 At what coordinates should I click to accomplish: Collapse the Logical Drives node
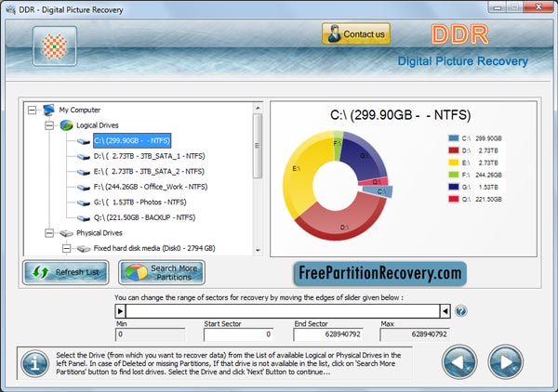tap(49, 125)
